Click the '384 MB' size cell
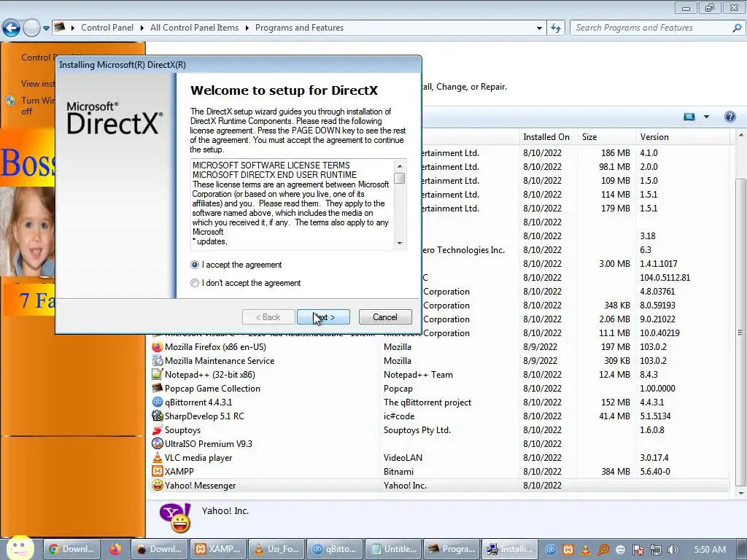 [x=616, y=472]
